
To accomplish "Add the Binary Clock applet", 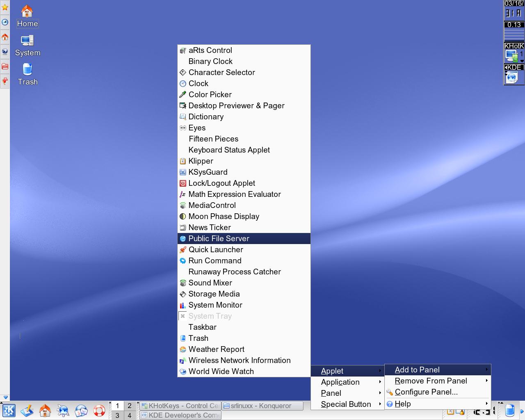I will (x=244, y=62).
